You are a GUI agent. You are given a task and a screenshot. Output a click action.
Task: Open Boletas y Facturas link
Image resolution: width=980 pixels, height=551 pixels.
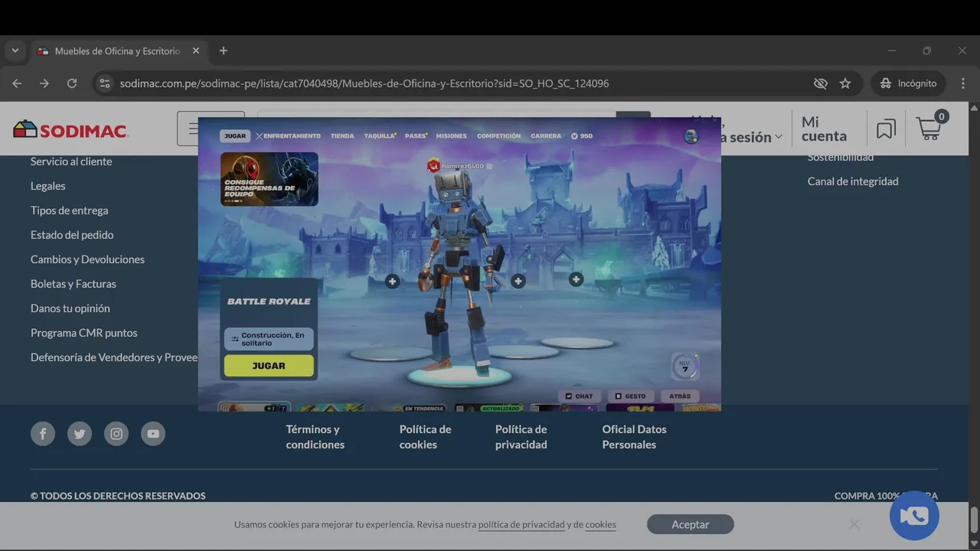tap(73, 284)
